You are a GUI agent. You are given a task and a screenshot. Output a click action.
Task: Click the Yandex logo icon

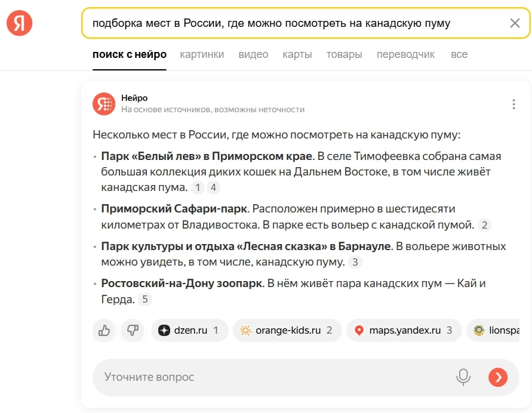tap(19, 23)
